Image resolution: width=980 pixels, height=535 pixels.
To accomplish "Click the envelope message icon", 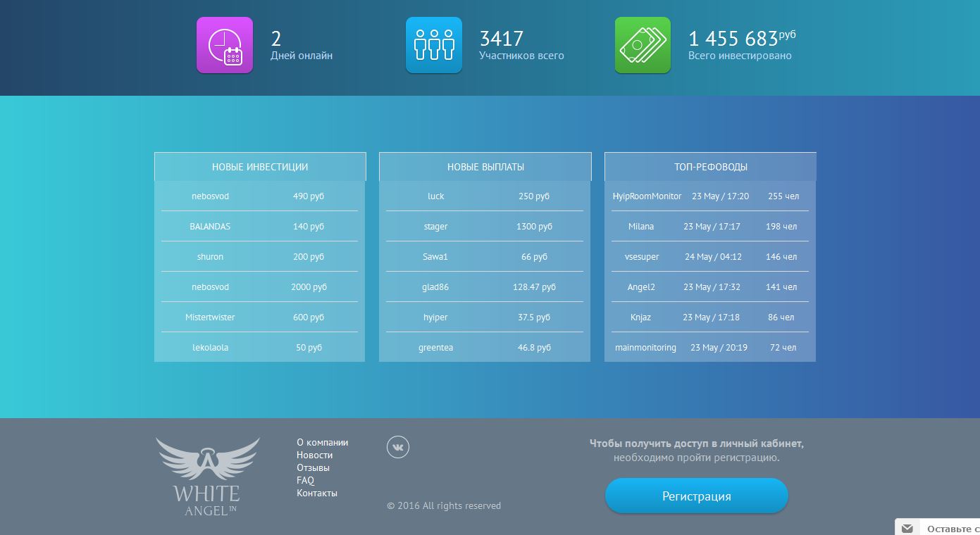I will (x=907, y=528).
